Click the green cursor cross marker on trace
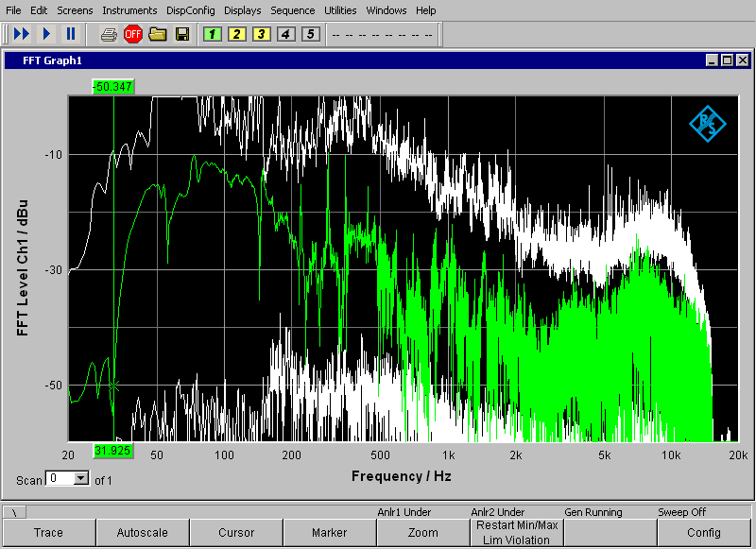 point(113,386)
